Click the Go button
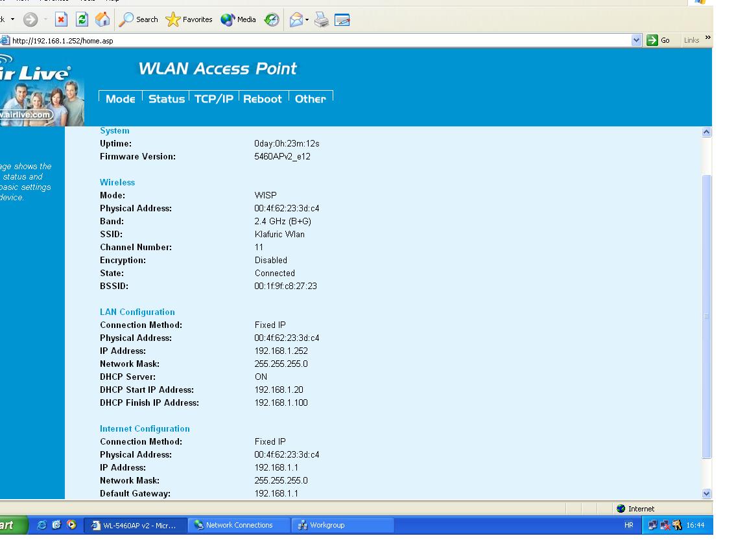 658,40
